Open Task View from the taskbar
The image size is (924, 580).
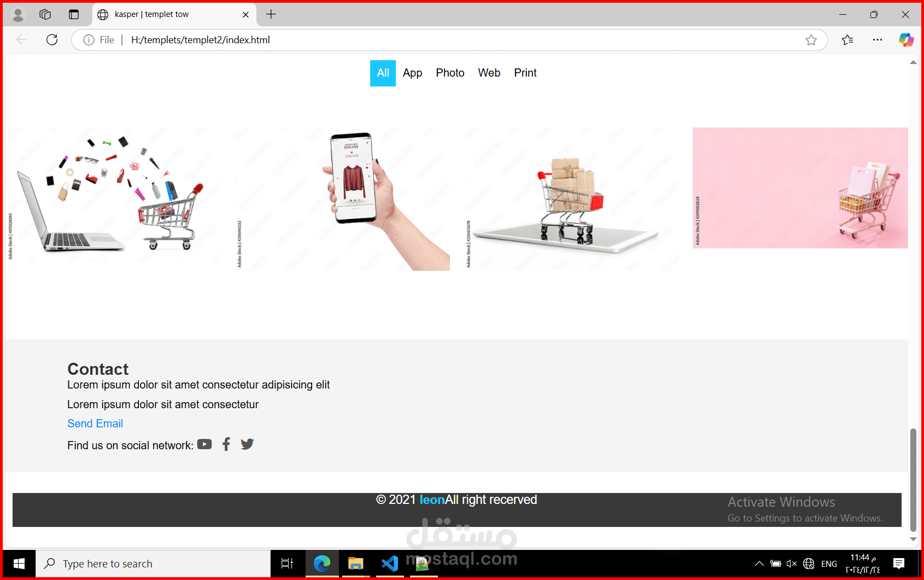287,563
